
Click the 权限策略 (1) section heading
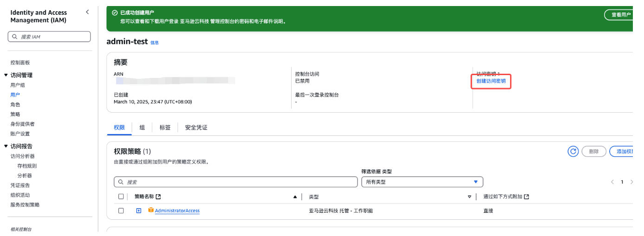(132, 151)
